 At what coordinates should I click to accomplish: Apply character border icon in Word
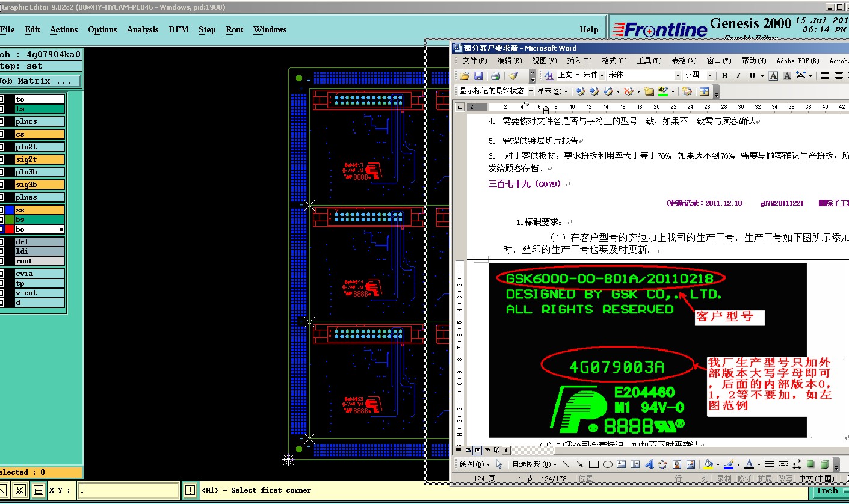click(774, 75)
